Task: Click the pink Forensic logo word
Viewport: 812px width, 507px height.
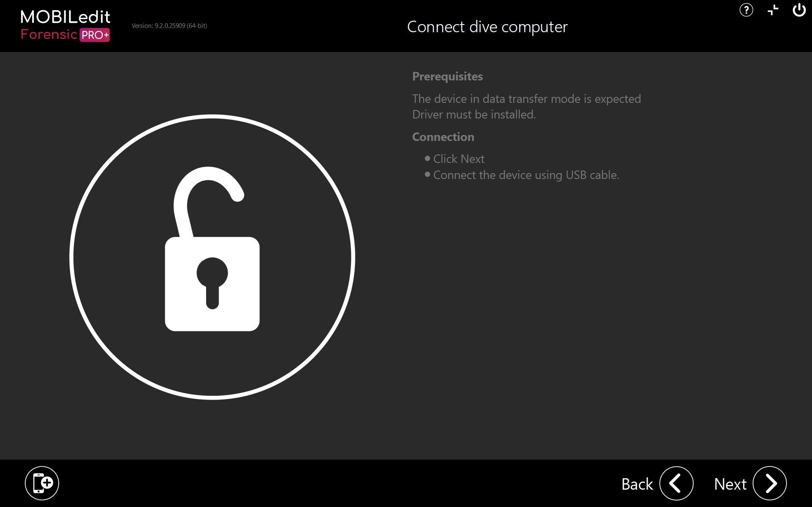Action: coord(49,34)
